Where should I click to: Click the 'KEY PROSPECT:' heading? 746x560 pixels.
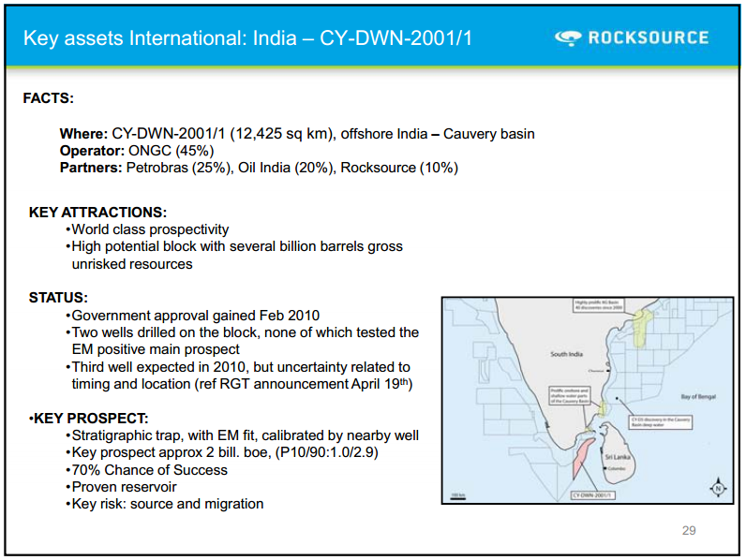point(88,419)
